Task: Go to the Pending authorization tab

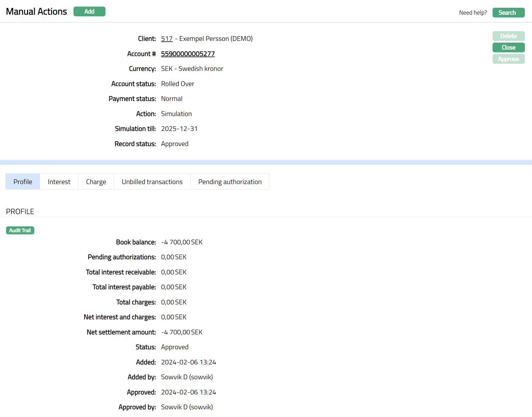Action: [x=230, y=182]
